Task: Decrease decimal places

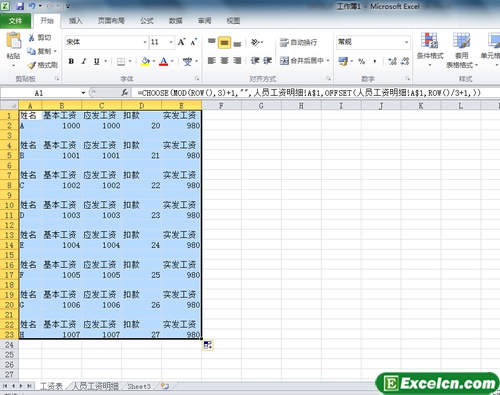Action: click(405, 61)
